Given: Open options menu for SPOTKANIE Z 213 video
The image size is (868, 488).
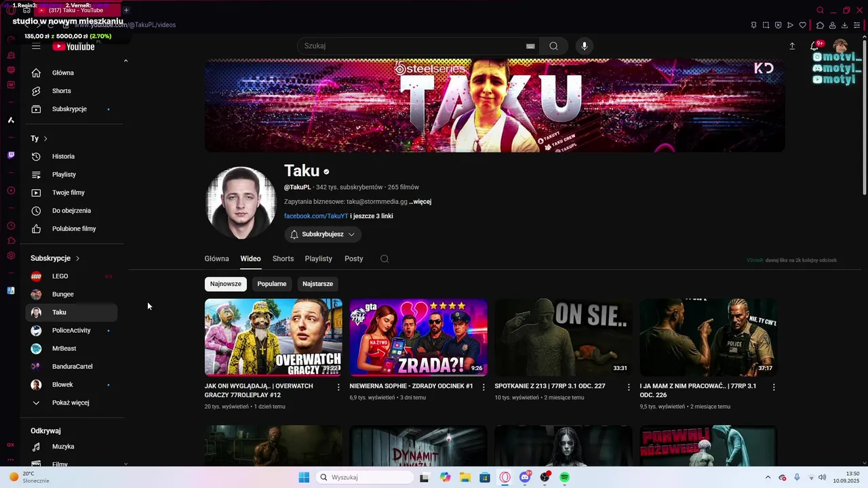Looking at the screenshot, I should 629,387.
